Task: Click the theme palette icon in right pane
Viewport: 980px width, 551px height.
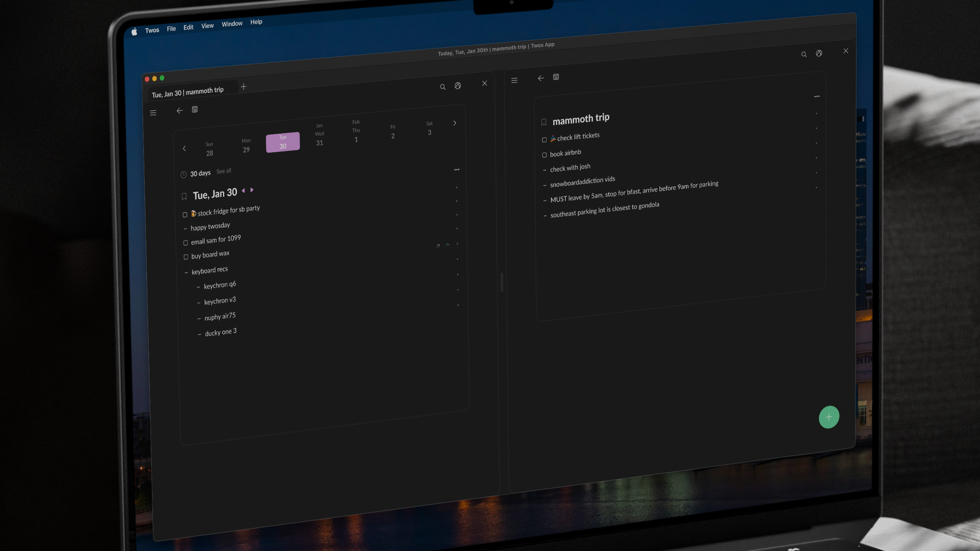Action: 819,53
